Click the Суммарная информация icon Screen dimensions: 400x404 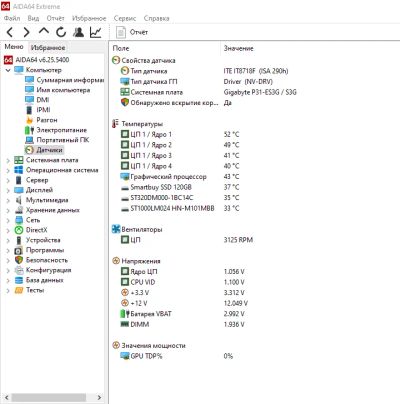[x=29, y=80]
